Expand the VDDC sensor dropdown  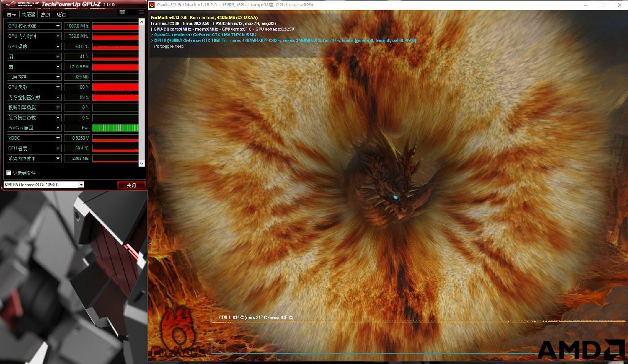[58, 138]
